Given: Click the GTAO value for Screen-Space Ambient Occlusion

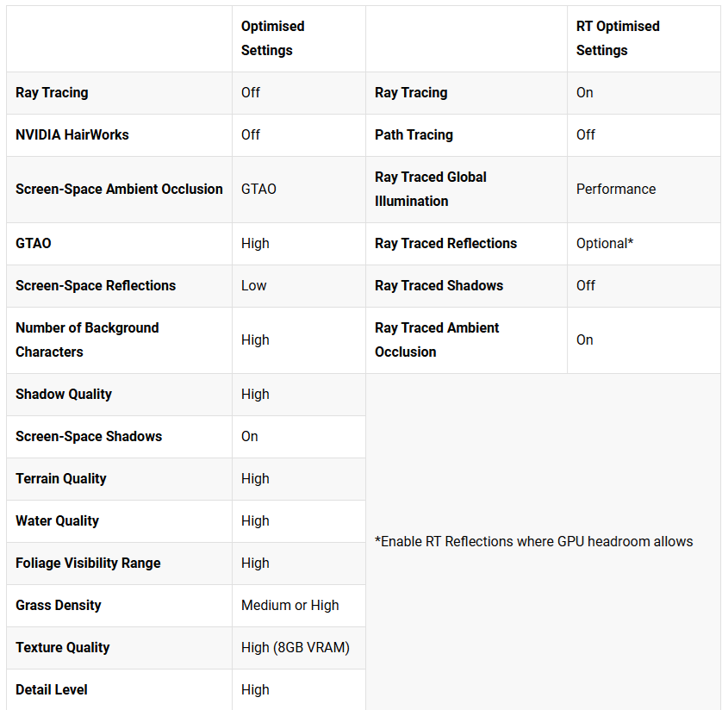Looking at the screenshot, I should (x=258, y=189).
